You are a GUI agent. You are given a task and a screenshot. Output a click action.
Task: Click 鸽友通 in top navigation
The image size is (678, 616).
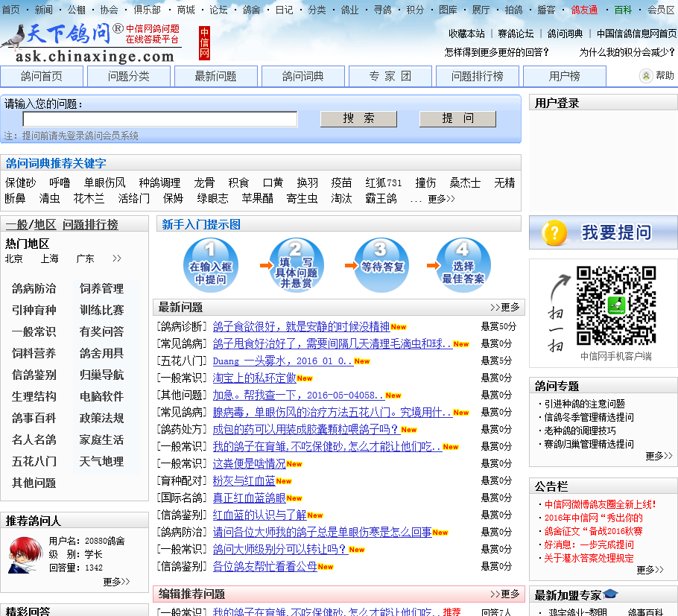[584, 10]
